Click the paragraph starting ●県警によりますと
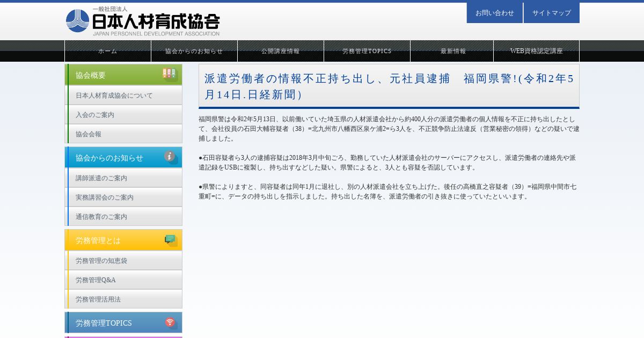Image resolution: width=644 pixels, height=338 pixels. [387, 192]
